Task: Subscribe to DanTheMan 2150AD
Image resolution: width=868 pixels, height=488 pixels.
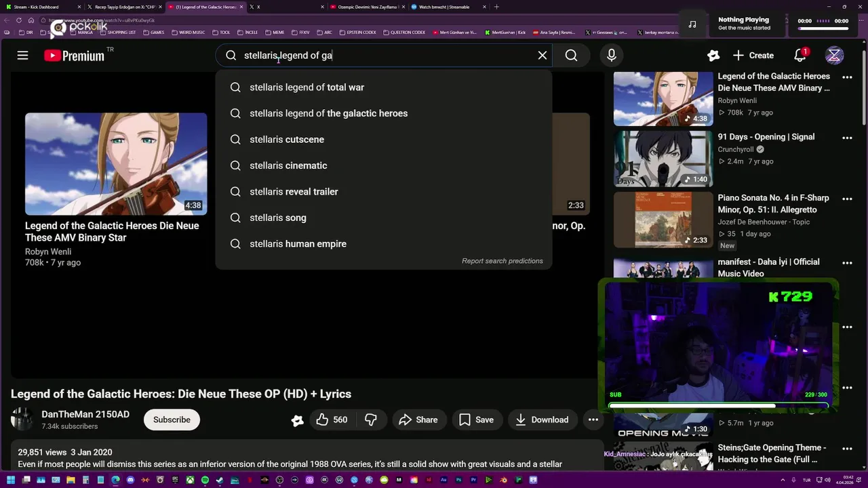Action: coord(172,420)
